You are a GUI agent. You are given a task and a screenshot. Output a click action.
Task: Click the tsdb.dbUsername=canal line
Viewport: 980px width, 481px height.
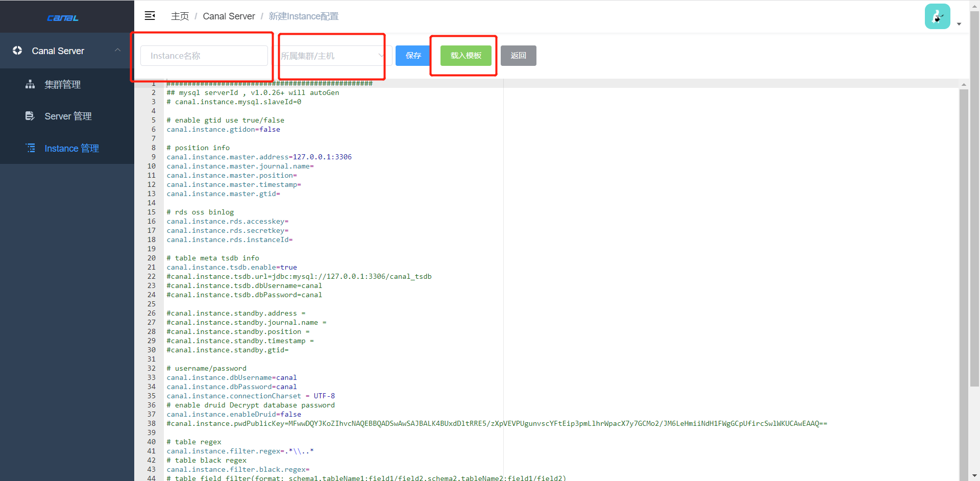coord(244,285)
